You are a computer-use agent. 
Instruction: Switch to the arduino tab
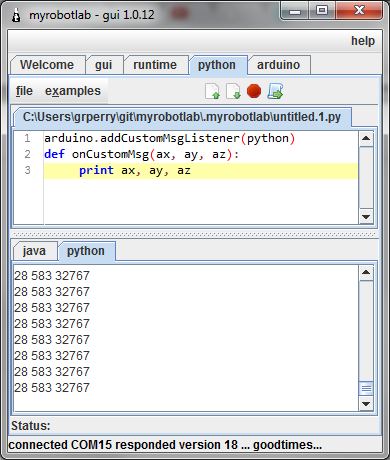(x=278, y=65)
